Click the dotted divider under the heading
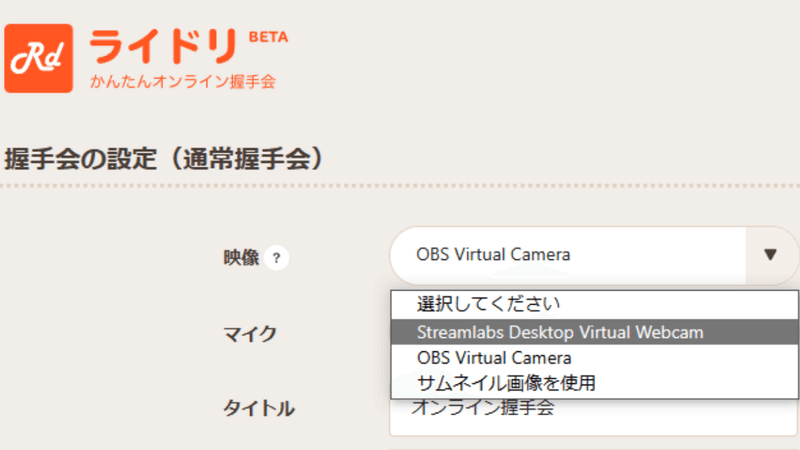800x450 pixels. [x=400, y=186]
